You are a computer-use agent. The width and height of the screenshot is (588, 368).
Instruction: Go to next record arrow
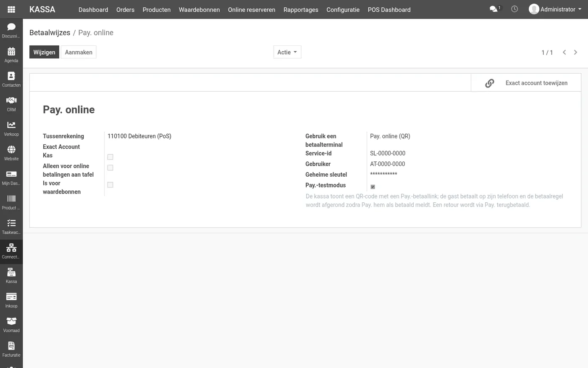pyautogui.click(x=575, y=52)
